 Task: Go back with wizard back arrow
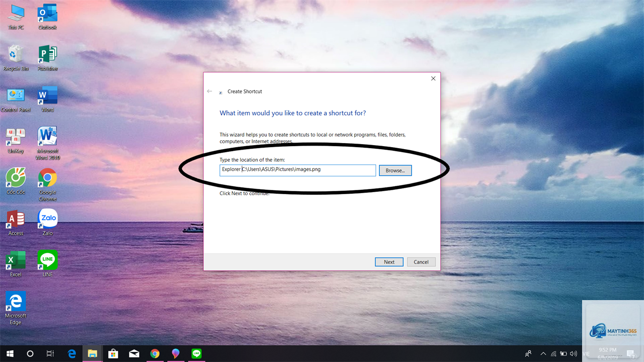coord(210,92)
